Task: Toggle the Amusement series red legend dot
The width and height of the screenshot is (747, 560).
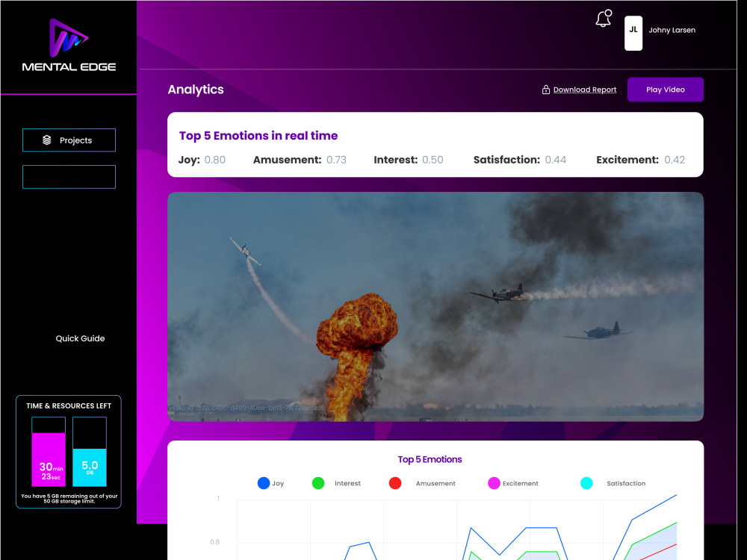Action: pyautogui.click(x=395, y=483)
